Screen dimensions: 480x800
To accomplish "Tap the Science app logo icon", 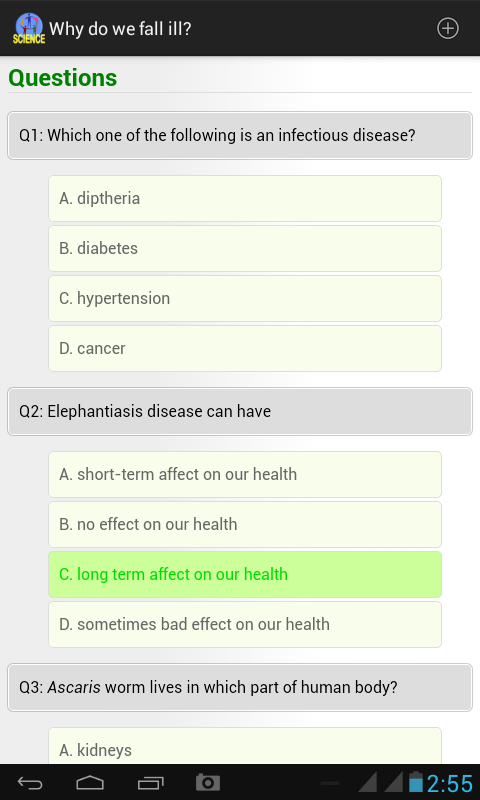I will click(29, 29).
